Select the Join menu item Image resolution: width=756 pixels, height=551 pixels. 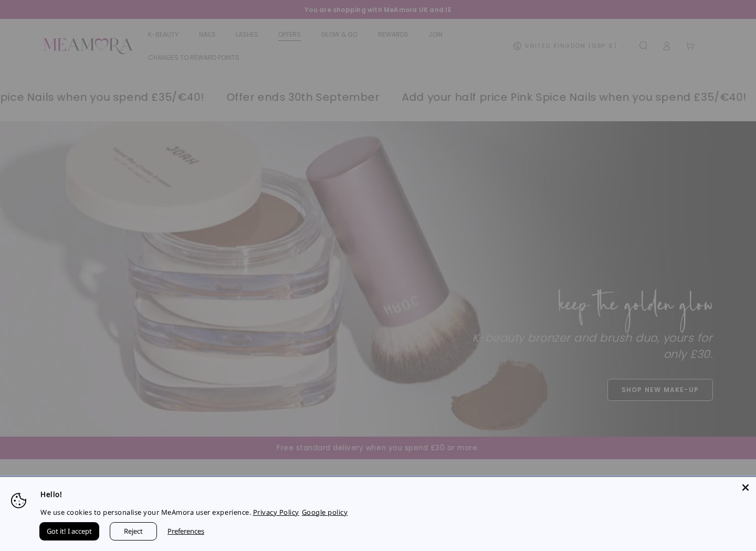[x=436, y=35]
